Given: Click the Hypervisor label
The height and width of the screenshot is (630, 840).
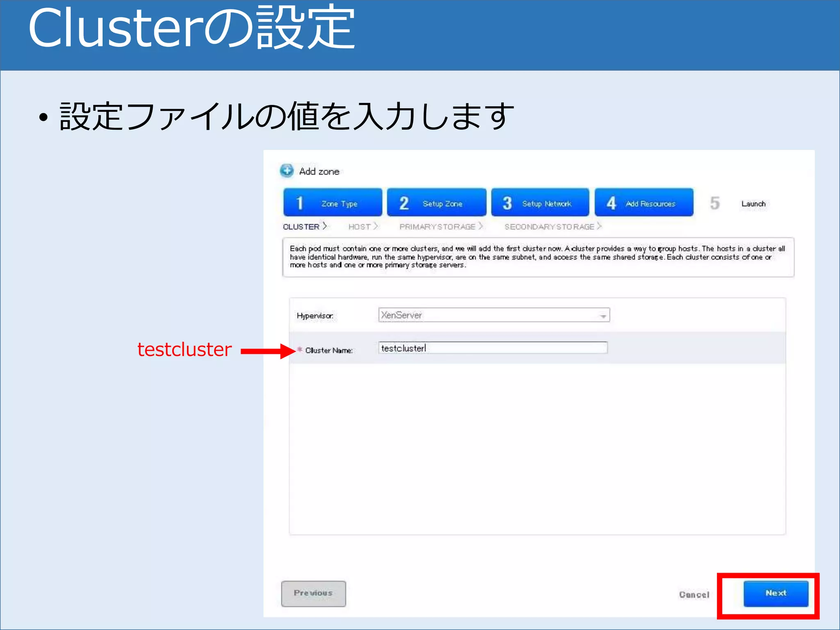Looking at the screenshot, I should tap(315, 316).
